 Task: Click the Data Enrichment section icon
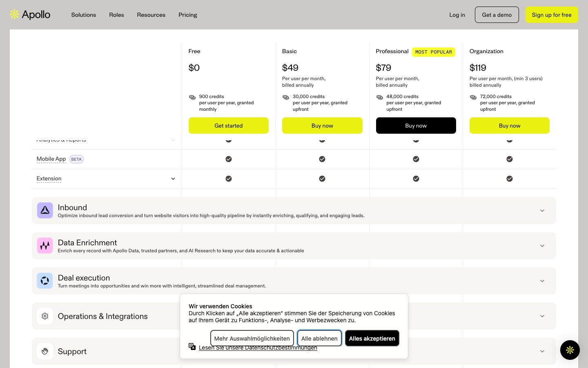[45, 246]
